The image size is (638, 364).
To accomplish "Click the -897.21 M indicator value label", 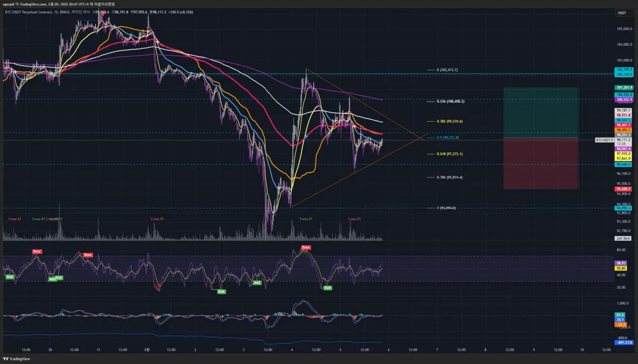I will click(624, 343).
